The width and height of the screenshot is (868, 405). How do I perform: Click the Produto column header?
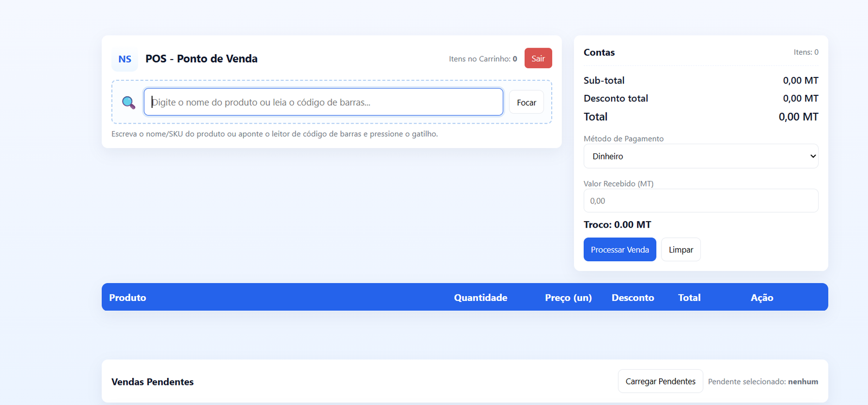coord(127,298)
